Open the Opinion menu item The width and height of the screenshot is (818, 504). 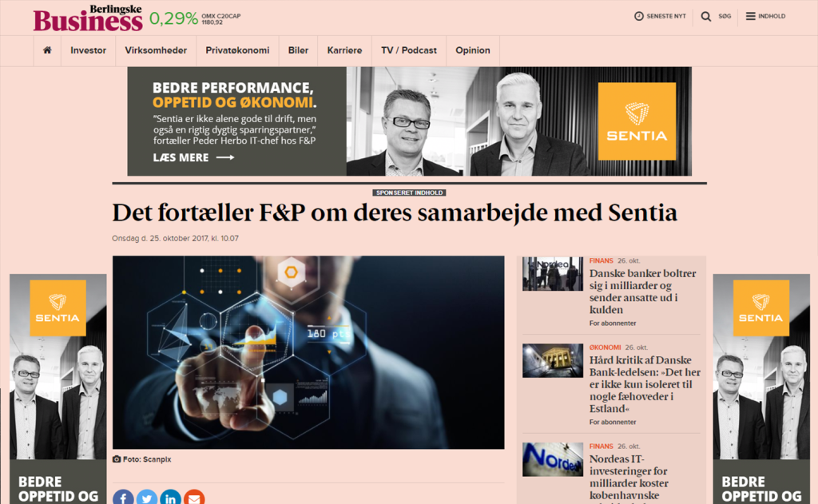pyautogui.click(x=473, y=50)
